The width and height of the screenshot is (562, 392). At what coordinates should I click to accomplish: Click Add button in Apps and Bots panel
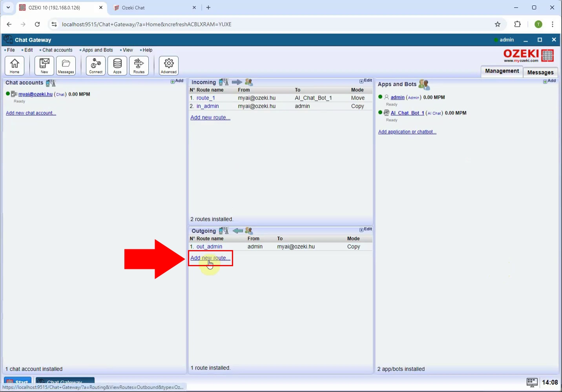click(x=549, y=81)
